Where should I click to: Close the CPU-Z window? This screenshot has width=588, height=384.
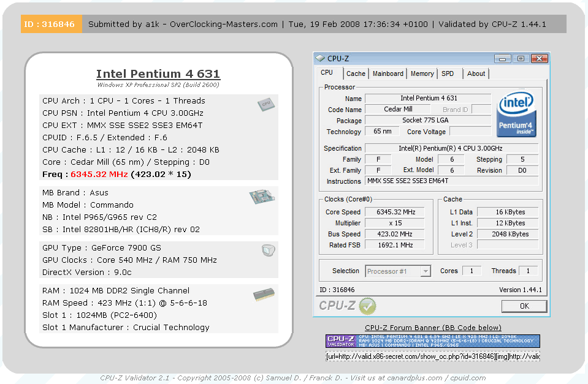(539, 58)
